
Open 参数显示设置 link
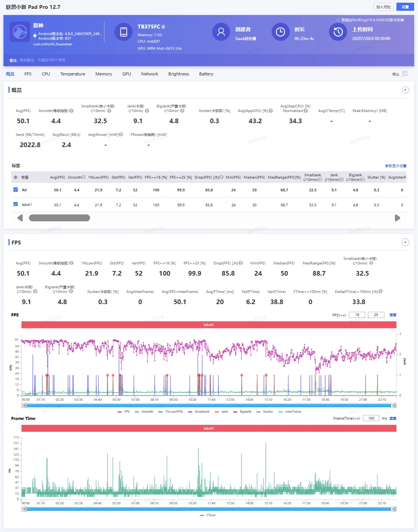(x=396, y=166)
